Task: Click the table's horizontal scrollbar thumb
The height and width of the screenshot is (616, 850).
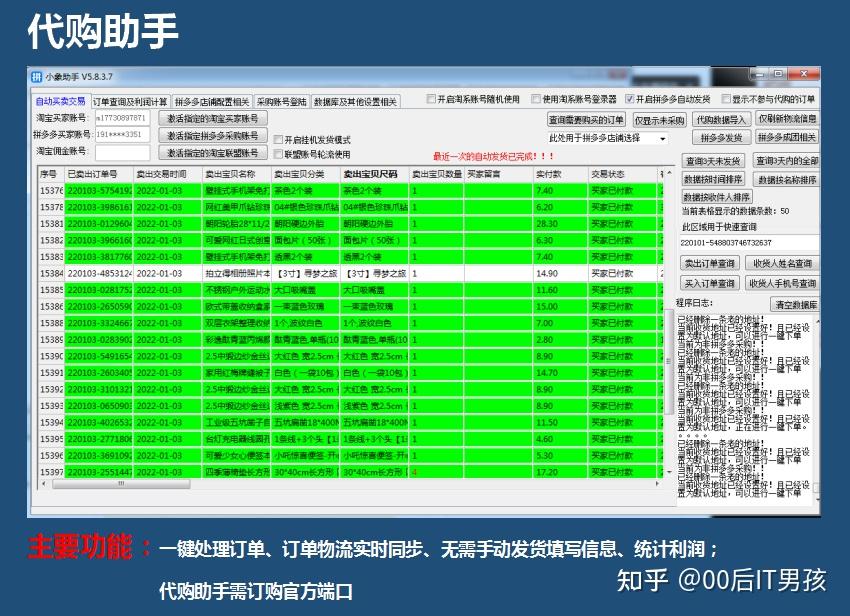Action: tap(121, 484)
